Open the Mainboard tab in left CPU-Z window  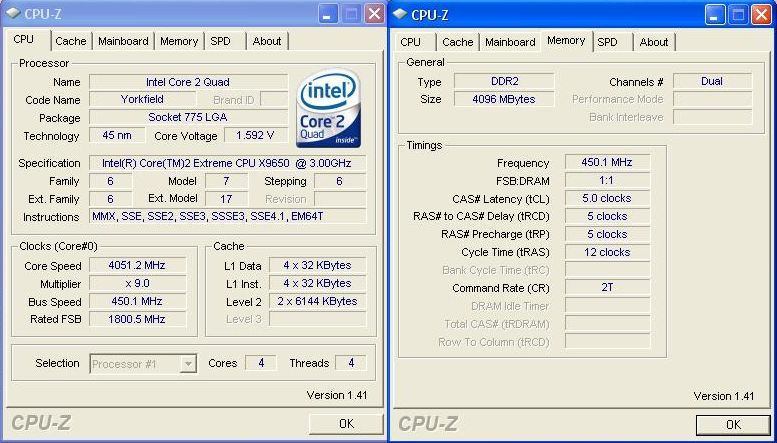click(x=123, y=42)
